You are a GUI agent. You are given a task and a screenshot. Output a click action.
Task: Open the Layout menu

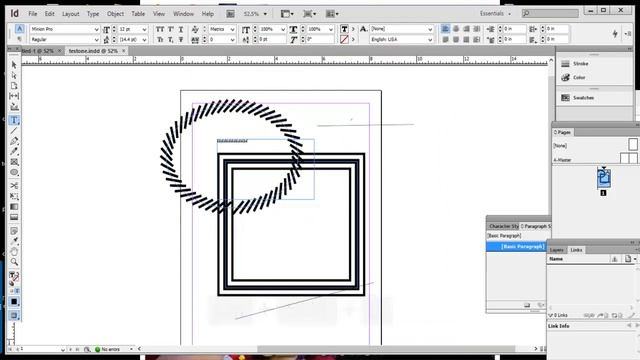pos(70,14)
